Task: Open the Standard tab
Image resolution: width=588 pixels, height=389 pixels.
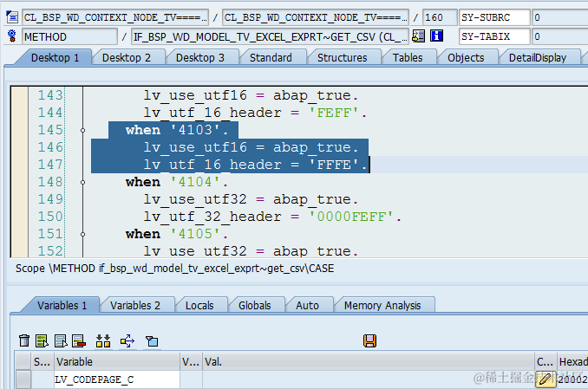Action: pos(271,58)
